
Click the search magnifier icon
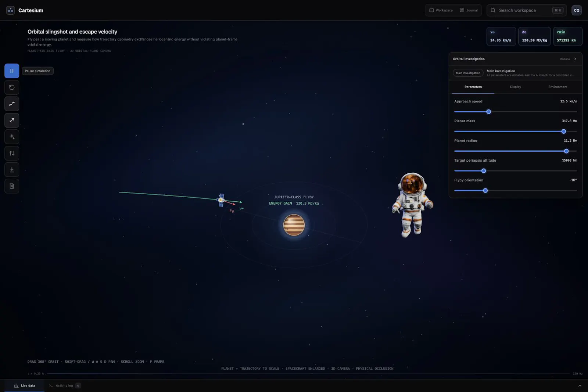[x=493, y=10]
